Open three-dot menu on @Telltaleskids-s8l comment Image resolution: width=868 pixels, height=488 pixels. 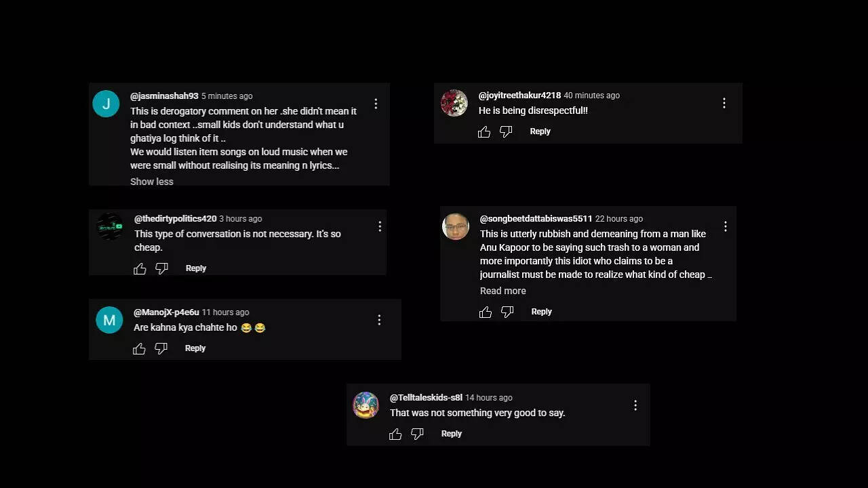[635, 405]
